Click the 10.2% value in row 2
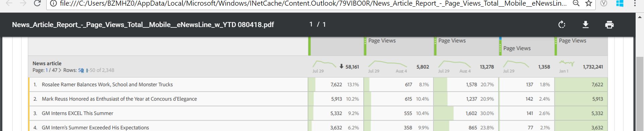 (x=353, y=99)
